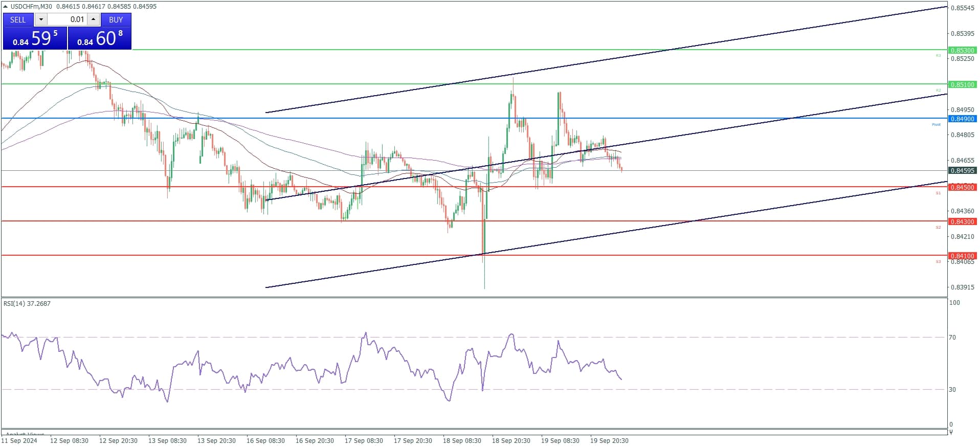This screenshot has width=980, height=447.
Task: Decrease the trade volume with down arrow
Action: (41, 19)
